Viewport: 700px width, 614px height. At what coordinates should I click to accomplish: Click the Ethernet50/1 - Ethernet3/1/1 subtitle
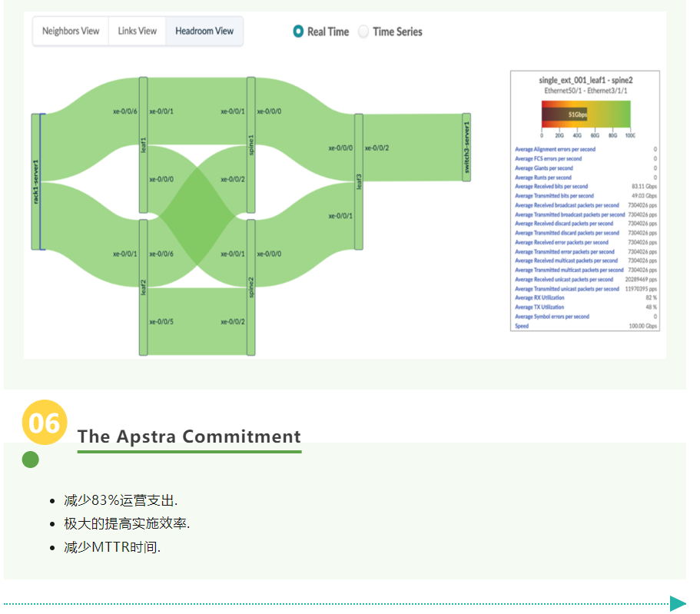pos(586,91)
